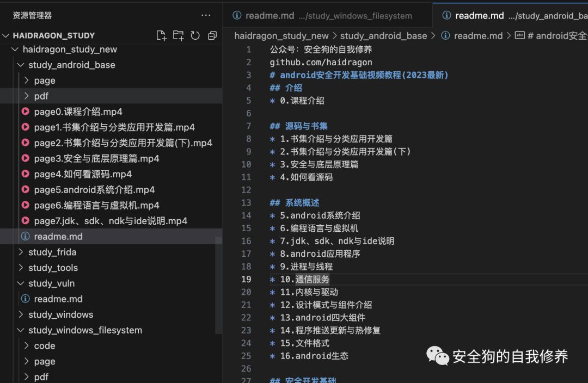Collapse the study_android_base folder
The width and height of the screenshot is (588, 383).
pyautogui.click(x=21, y=65)
